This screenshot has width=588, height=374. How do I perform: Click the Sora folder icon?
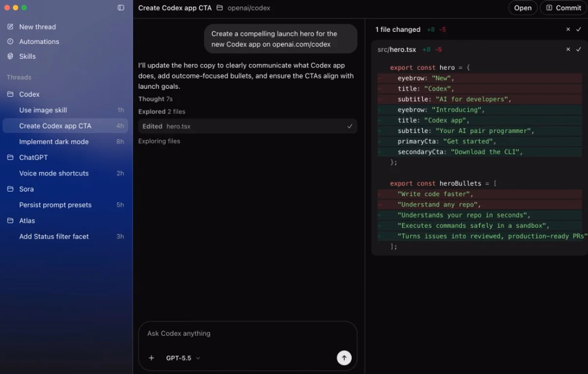pyautogui.click(x=10, y=189)
